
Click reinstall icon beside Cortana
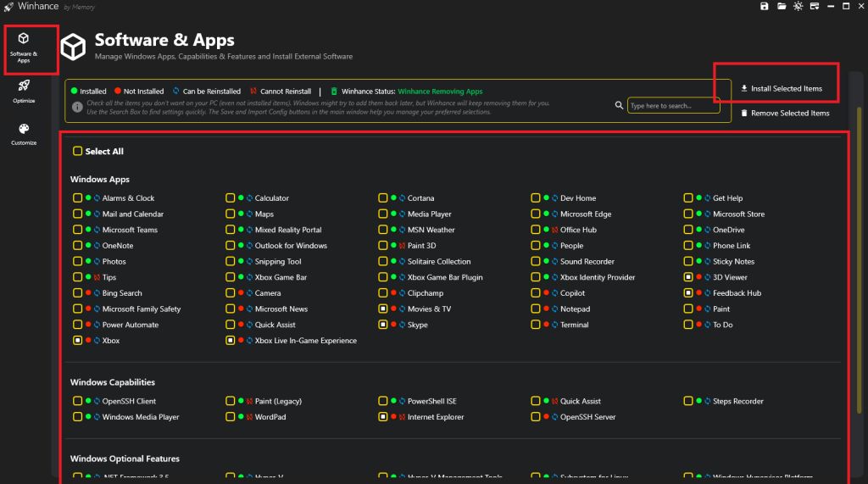point(403,197)
